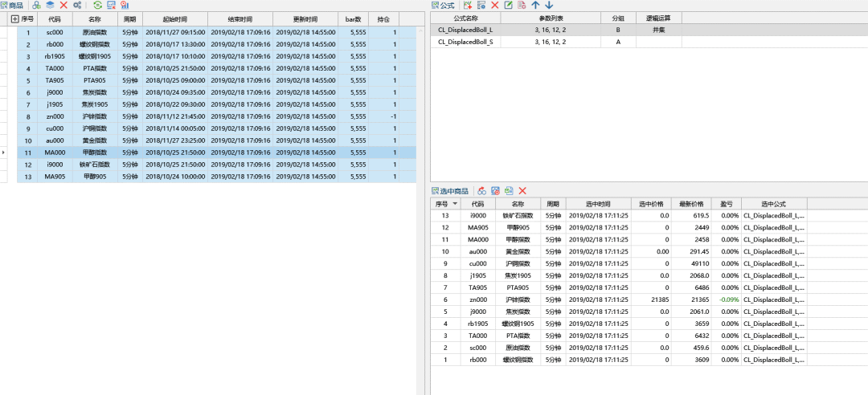Click the red X in 选中商品 toolbar
The image size is (868, 395).
tap(522, 191)
